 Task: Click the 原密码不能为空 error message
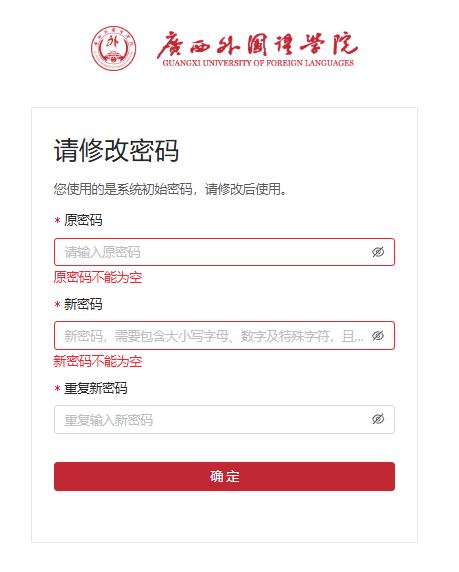click(x=98, y=278)
